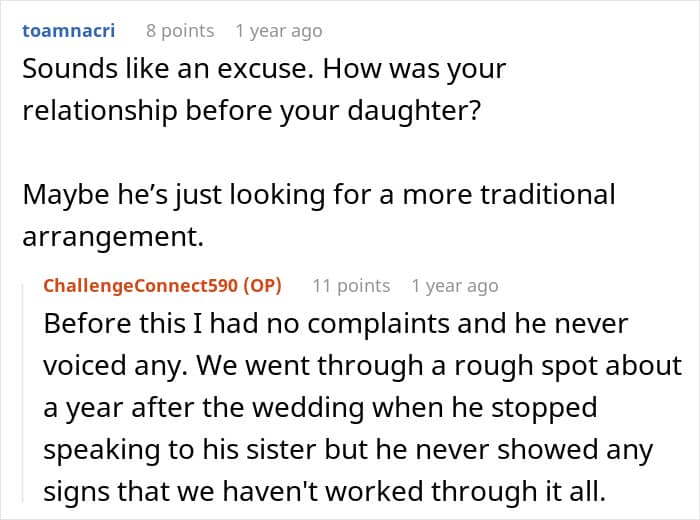
Task: Click the word 'voiced' in the reply
Action: click(85, 366)
